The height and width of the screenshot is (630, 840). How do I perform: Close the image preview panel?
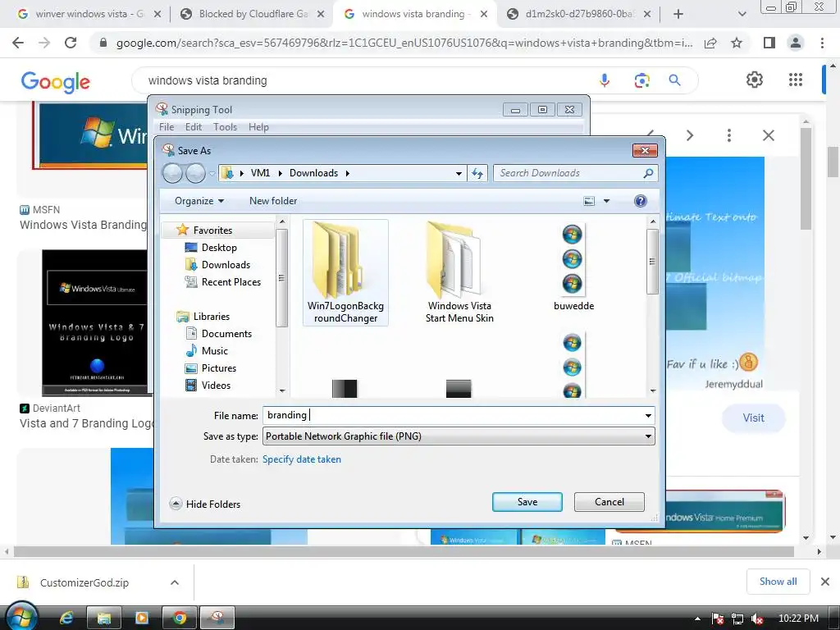[x=768, y=135]
